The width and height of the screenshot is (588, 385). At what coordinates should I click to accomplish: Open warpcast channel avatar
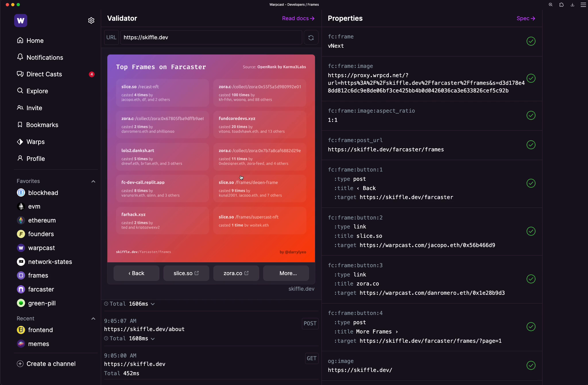tap(21, 248)
